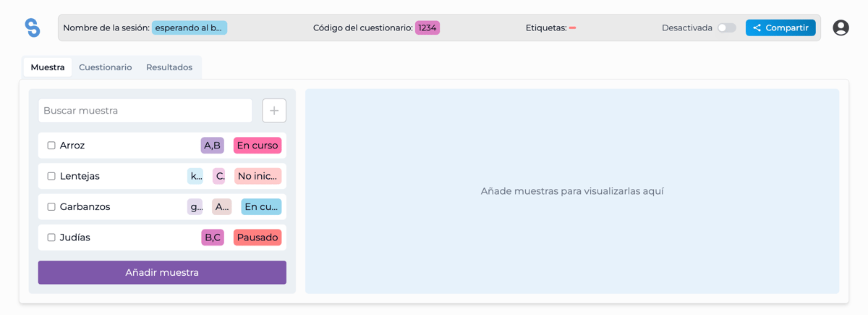868x315 pixels.
Task: Check the Arroz sample checkbox
Action: click(x=51, y=146)
